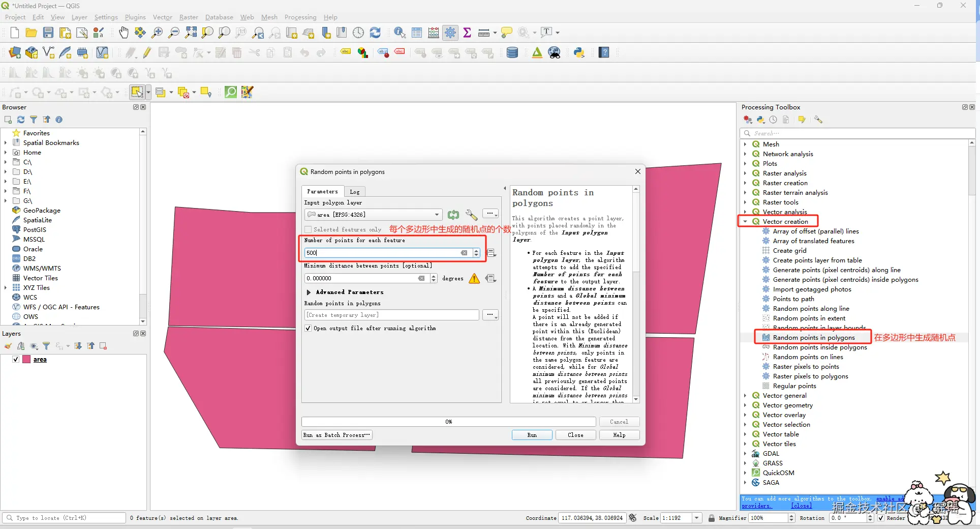
Task: Click the Select Features tool icon
Action: [137, 92]
